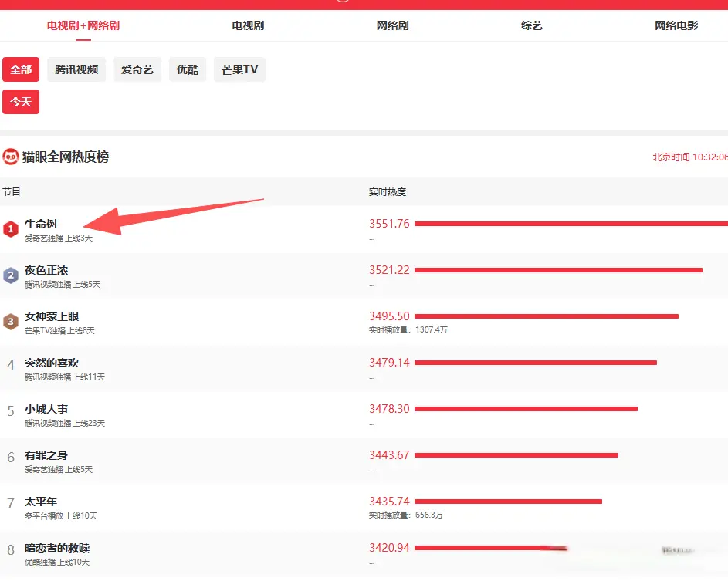Select the 综艺 tab
The image size is (728, 581).
tap(531, 25)
